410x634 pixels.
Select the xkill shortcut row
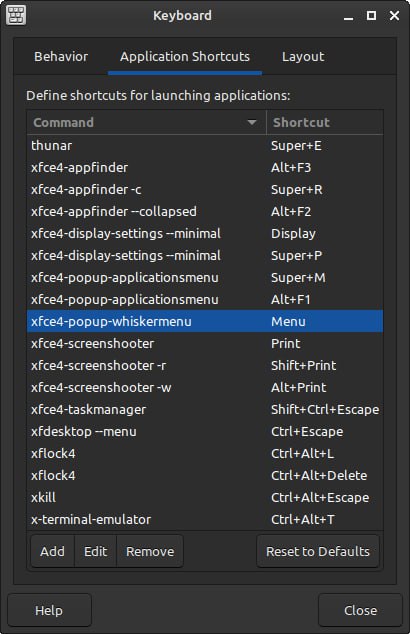pyautogui.click(x=205, y=497)
